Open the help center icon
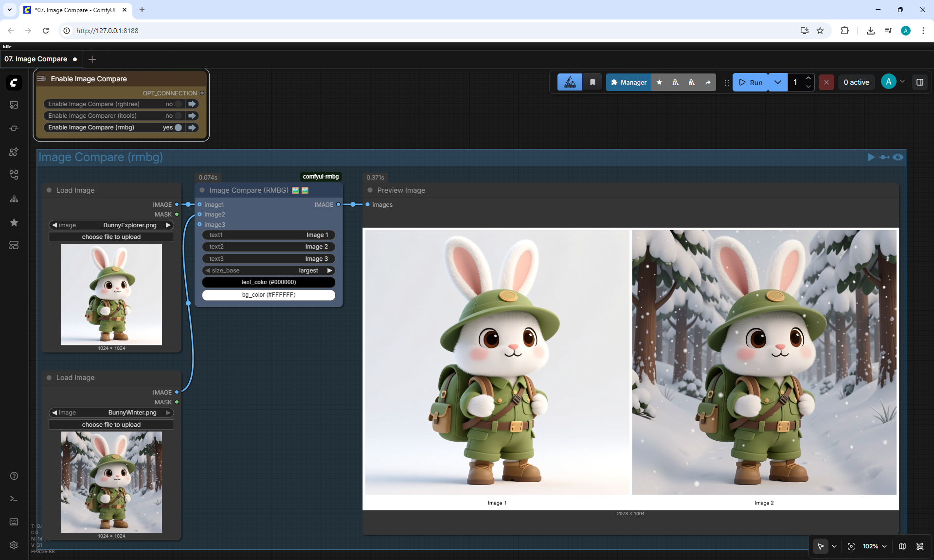Image resolution: width=934 pixels, height=560 pixels. click(14, 476)
